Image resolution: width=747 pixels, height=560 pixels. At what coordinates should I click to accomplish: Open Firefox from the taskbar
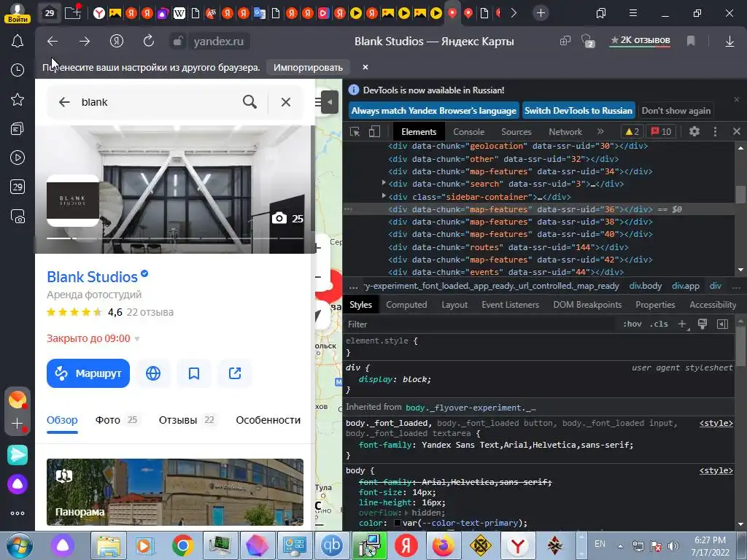(x=443, y=545)
